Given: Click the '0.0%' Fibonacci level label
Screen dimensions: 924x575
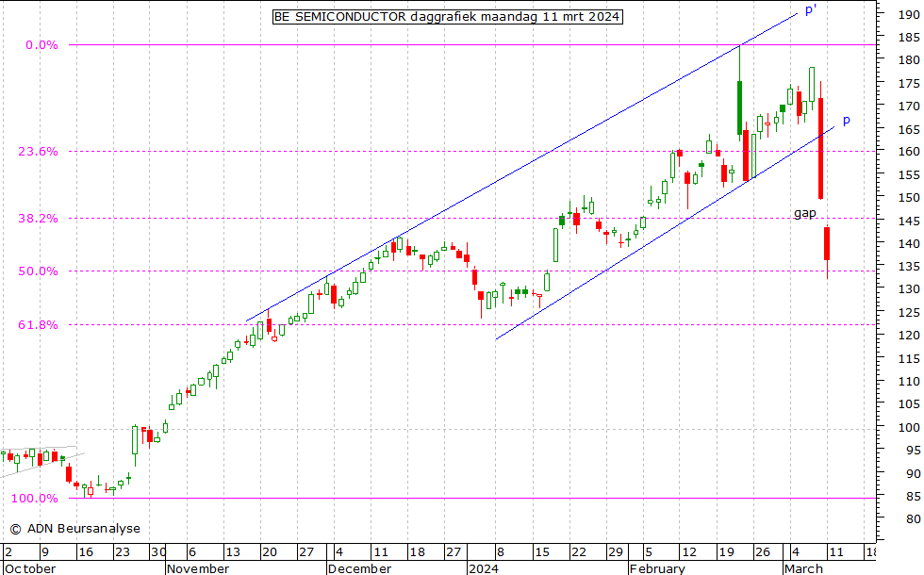Looking at the screenshot, I should tap(41, 45).
